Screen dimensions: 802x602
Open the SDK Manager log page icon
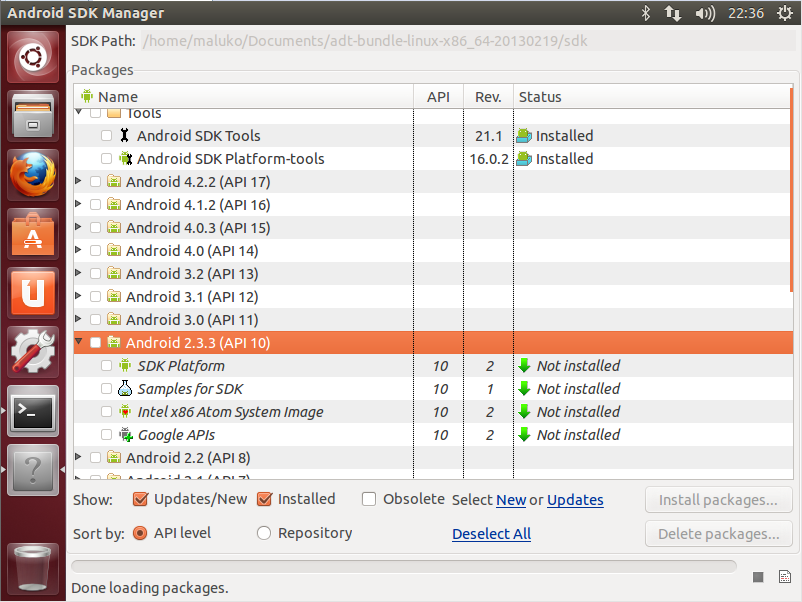pyautogui.click(x=785, y=577)
